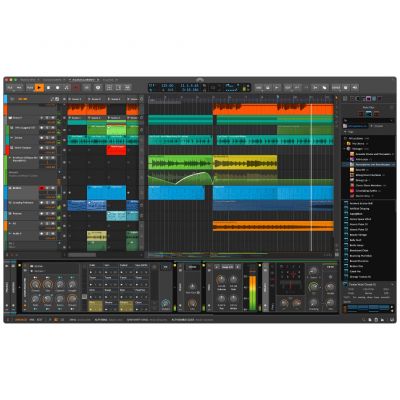Screen dimensions: 400x400
Task: Select the active project tab in the title bar
Action: (x=83, y=80)
